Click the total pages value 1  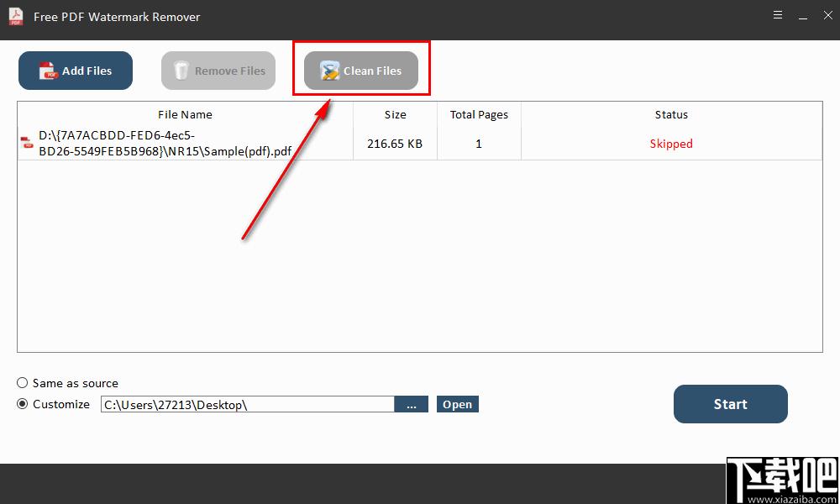(479, 144)
